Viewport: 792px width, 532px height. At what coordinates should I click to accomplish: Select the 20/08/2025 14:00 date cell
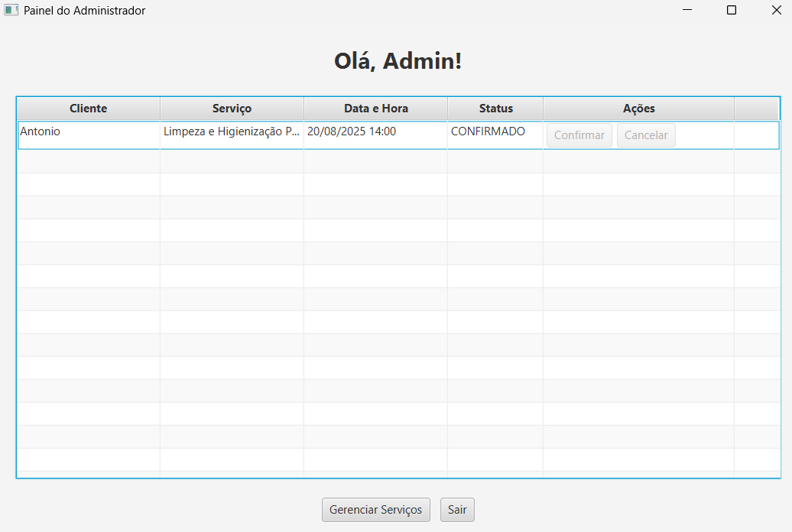tap(376, 135)
